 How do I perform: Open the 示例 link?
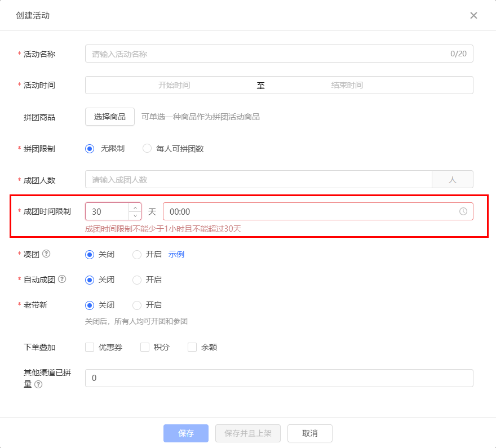click(176, 254)
